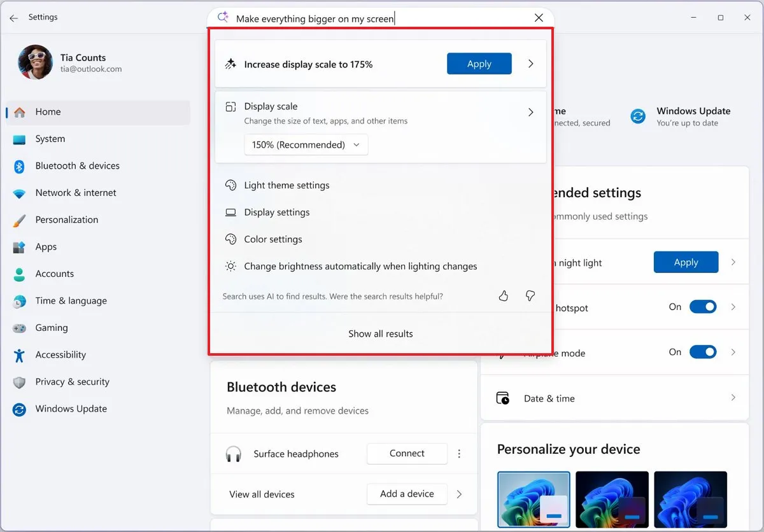
Task: Select the Accessibility person icon
Action: (x=19, y=354)
